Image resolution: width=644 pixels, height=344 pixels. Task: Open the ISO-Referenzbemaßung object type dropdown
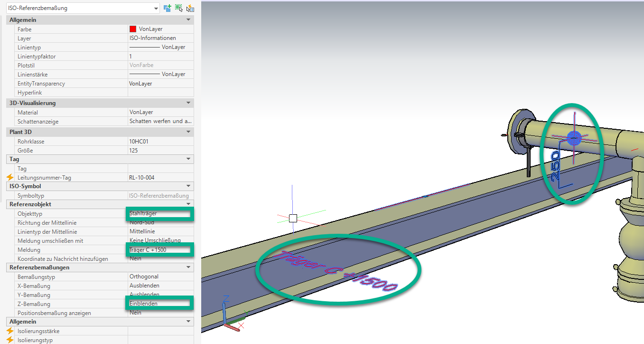point(156,9)
